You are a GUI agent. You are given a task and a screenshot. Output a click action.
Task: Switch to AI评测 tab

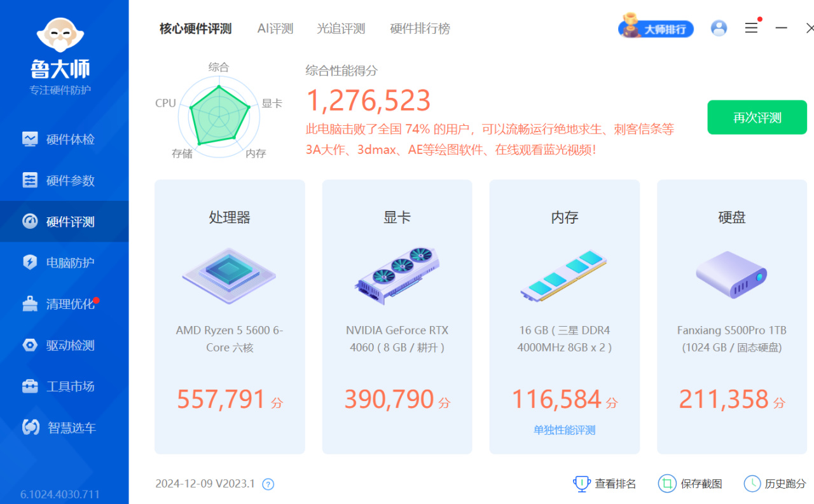tap(275, 29)
